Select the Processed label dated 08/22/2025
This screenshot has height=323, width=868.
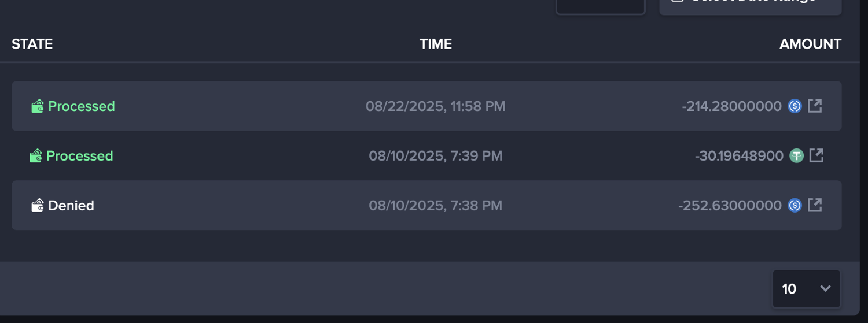click(x=82, y=106)
